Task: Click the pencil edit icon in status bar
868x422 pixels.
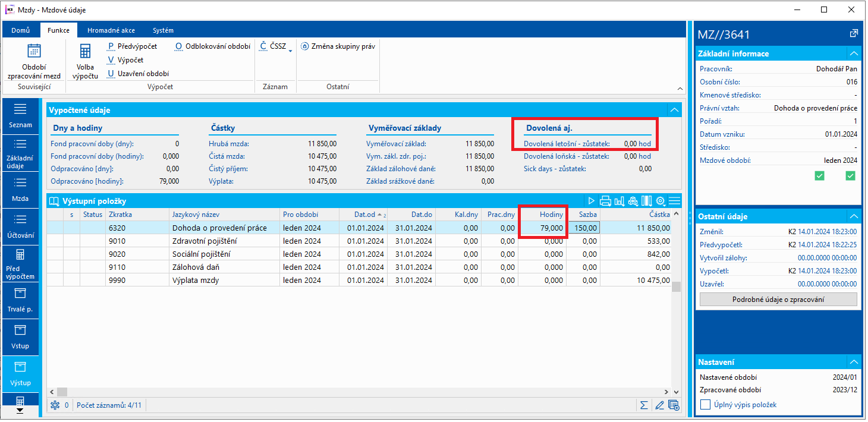Action: [659, 405]
